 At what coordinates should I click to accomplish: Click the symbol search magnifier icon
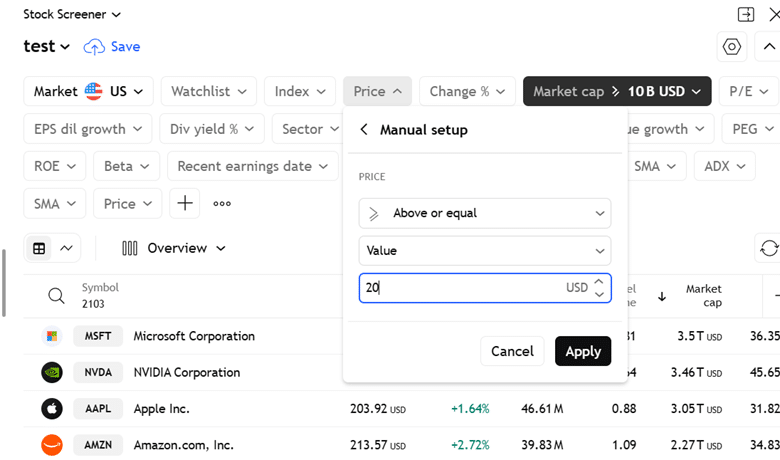coord(57,295)
